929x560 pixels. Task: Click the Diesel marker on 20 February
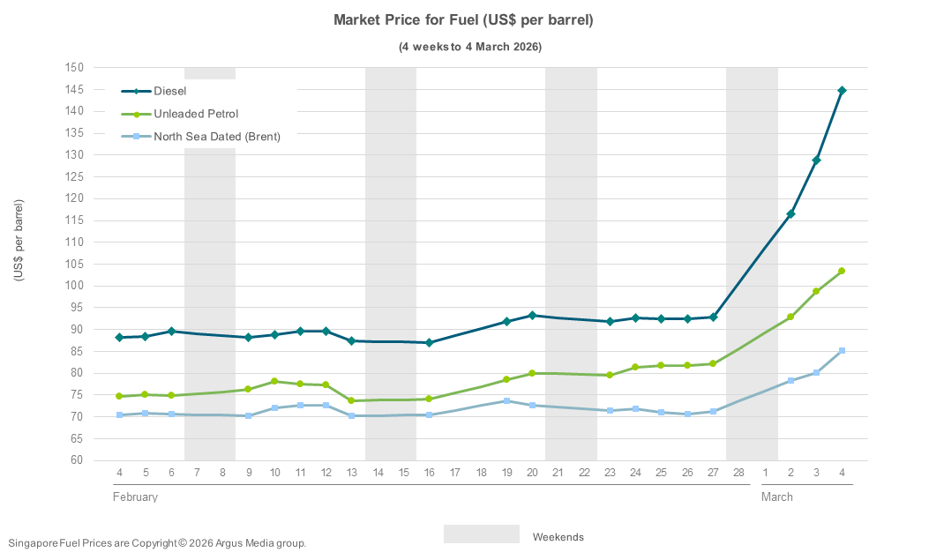pyautogui.click(x=532, y=315)
